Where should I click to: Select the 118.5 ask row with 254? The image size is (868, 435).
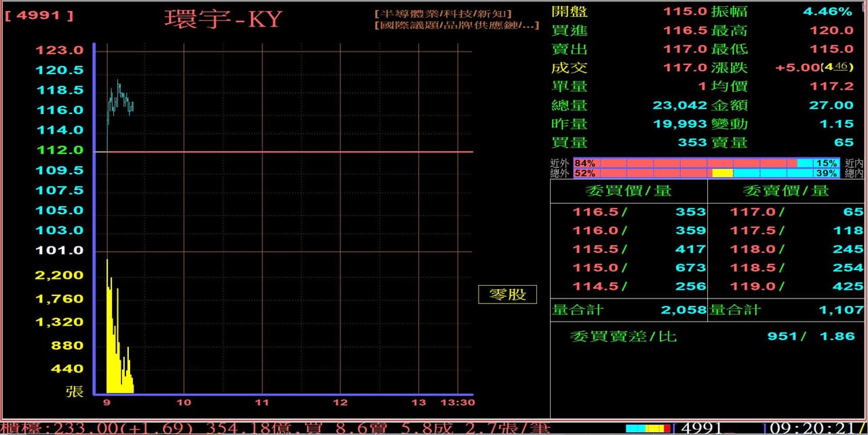pos(796,267)
